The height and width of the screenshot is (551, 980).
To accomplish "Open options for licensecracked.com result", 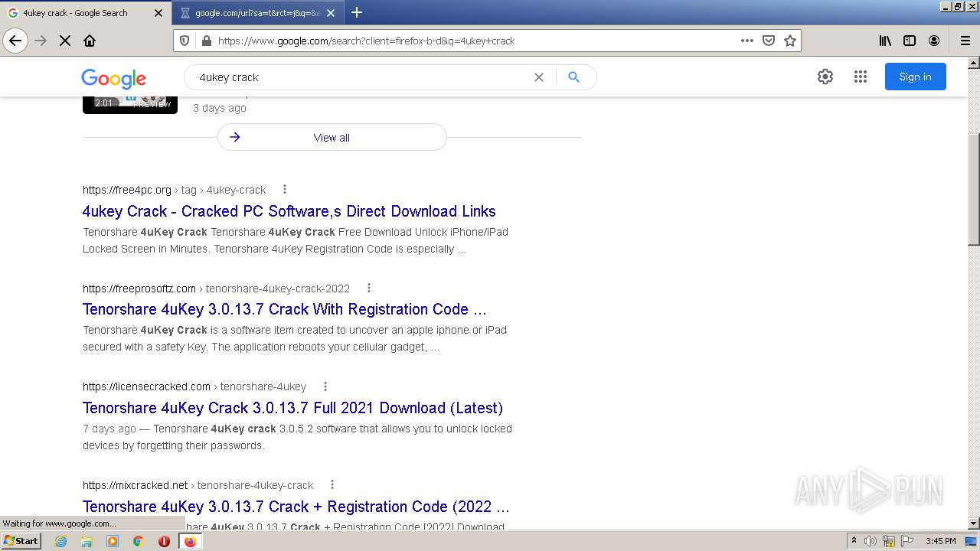I will tap(325, 386).
